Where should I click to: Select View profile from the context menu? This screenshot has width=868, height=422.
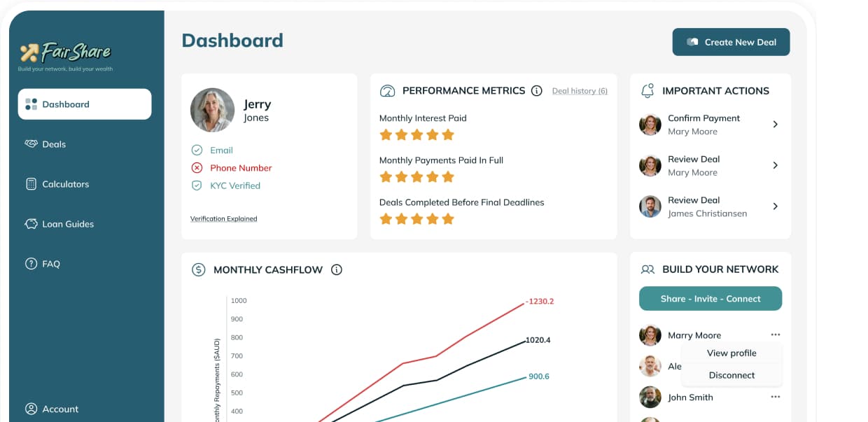pyautogui.click(x=731, y=353)
